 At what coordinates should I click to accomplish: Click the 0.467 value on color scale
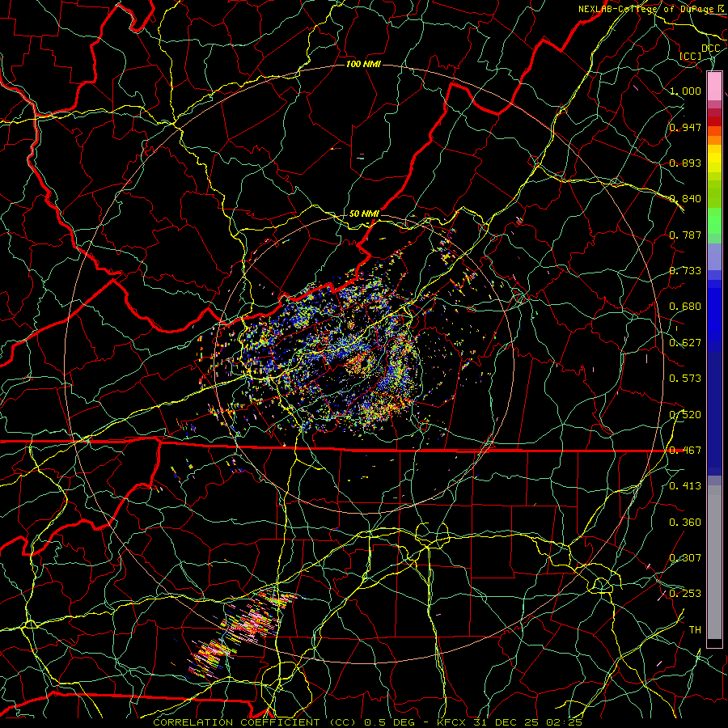click(x=685, y=451)
